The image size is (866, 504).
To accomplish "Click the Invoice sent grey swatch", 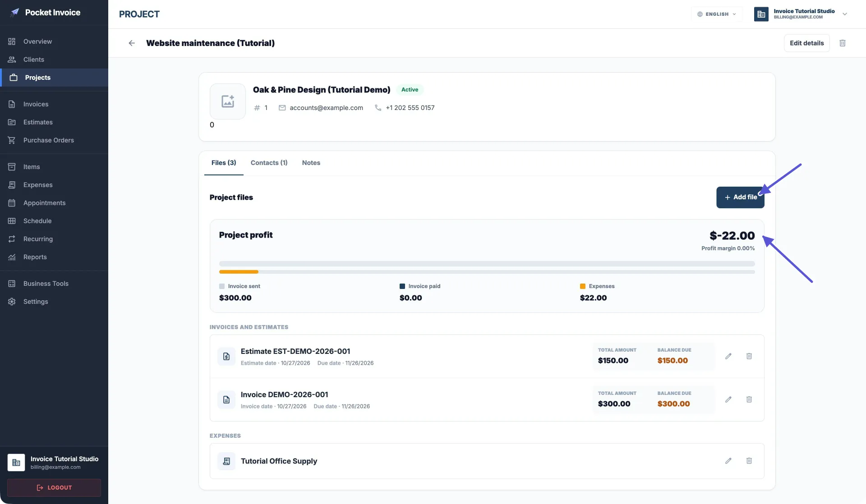I will 222,286.
